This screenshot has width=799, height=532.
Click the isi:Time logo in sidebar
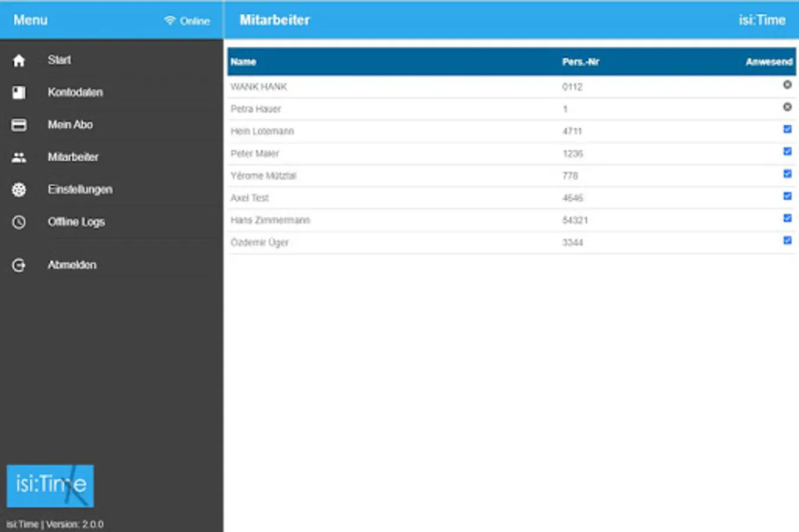point(50,486)
